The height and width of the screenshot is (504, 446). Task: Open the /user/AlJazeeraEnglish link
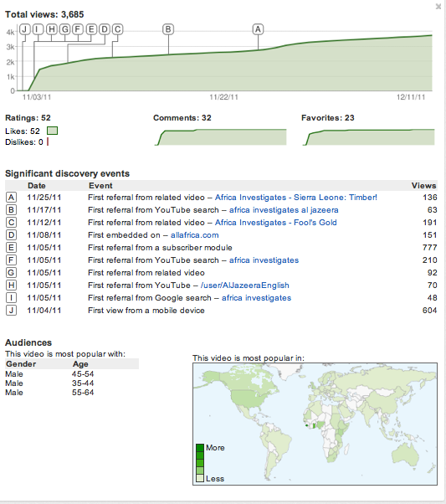pyautogui.click(x=245, y=285)
